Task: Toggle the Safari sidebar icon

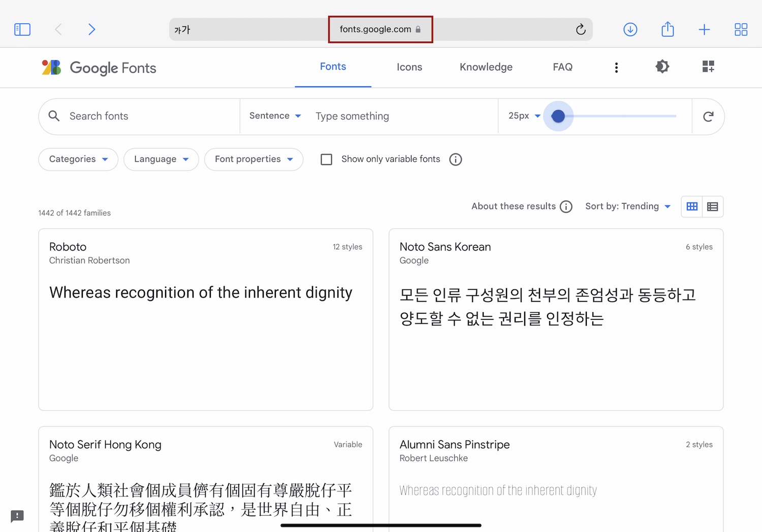Action: (22, 29)
